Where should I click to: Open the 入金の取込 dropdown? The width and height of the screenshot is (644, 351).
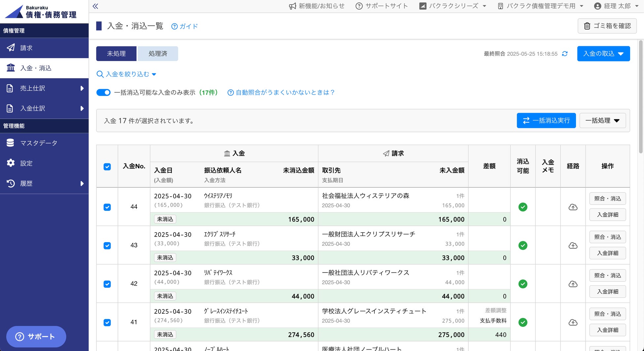pyautogui.click(x=603, y=54)
